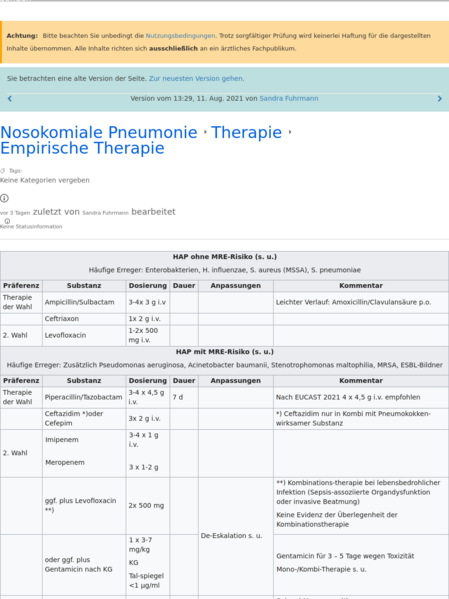Click 'Gentamicin für 3 – 5 Tage' comment
The image size is (449, 599).
pyautogui.click(x=345, y=556)
